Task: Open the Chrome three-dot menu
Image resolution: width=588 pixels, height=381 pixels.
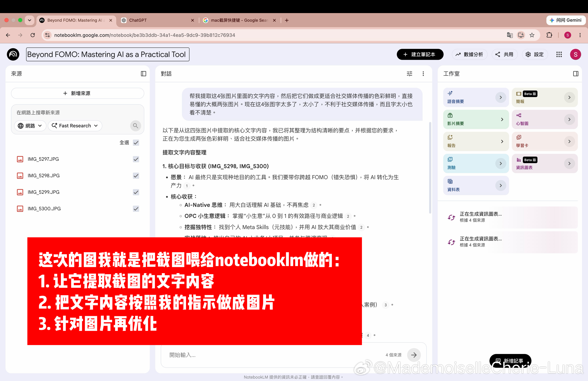Action: pyautogui.click(x=580, y=35)
